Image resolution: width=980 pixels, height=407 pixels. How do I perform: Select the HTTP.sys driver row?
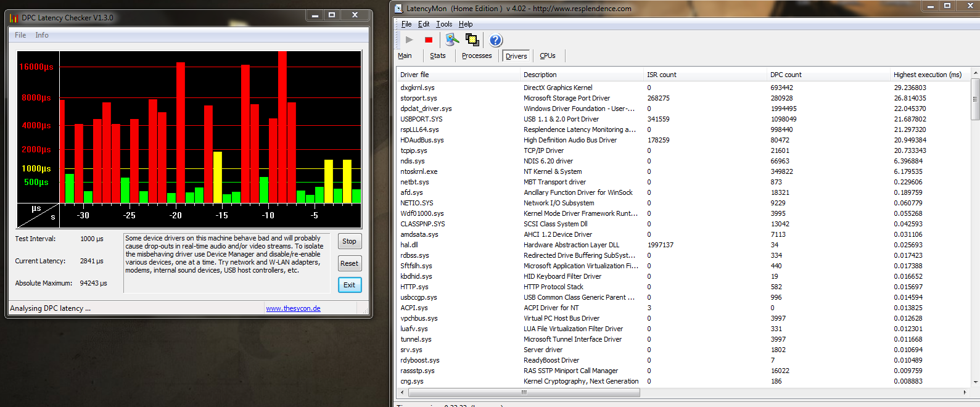684,287
